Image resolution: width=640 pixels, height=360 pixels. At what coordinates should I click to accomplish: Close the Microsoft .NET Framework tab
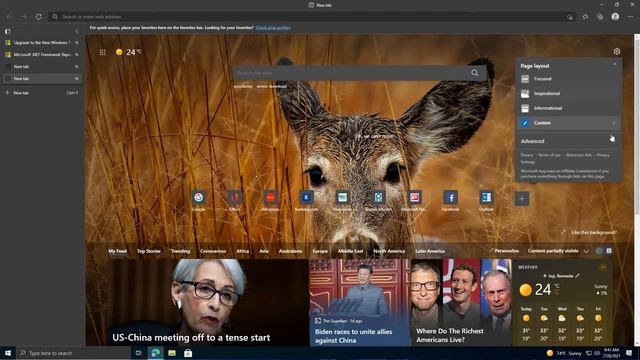[77, 54]
